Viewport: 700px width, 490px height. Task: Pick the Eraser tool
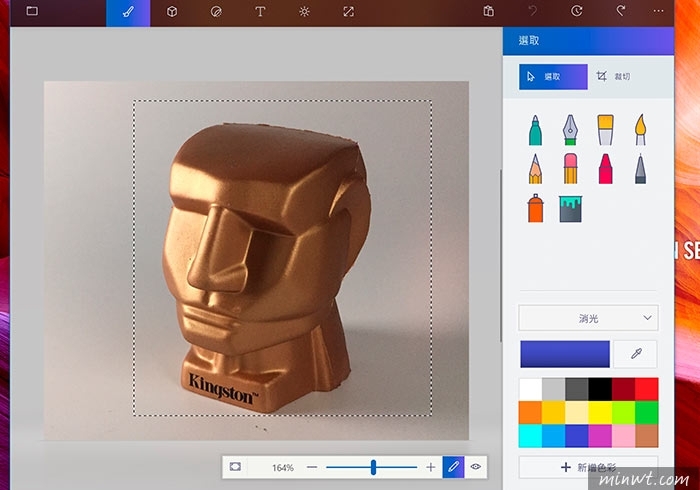click(x=570, y=168)
